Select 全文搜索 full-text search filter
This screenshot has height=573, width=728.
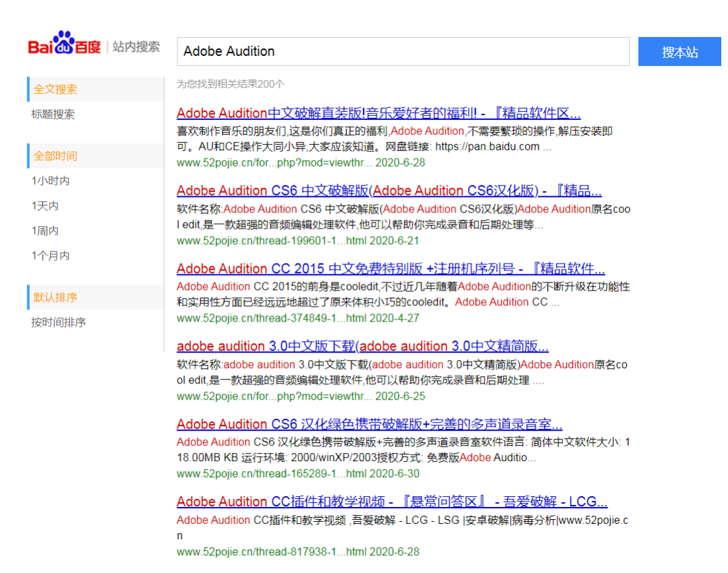pos(56,89)
